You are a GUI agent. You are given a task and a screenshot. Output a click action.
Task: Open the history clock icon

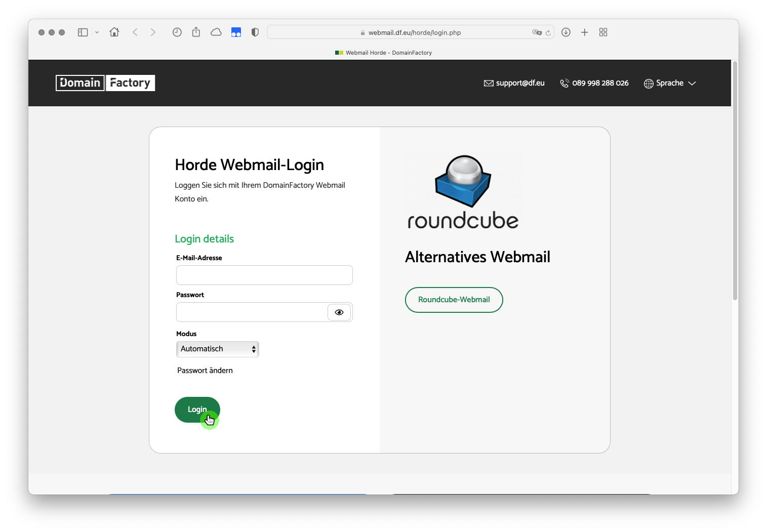[177, 32]
